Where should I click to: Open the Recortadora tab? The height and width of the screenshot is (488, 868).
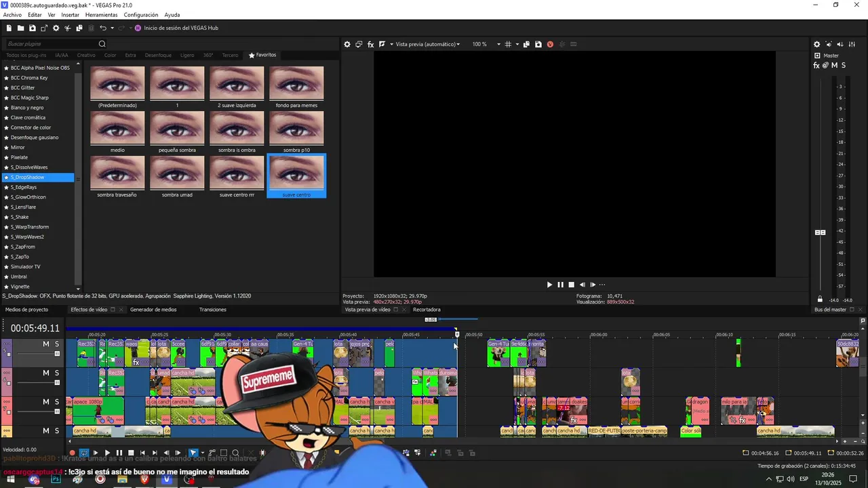(427, 310)
